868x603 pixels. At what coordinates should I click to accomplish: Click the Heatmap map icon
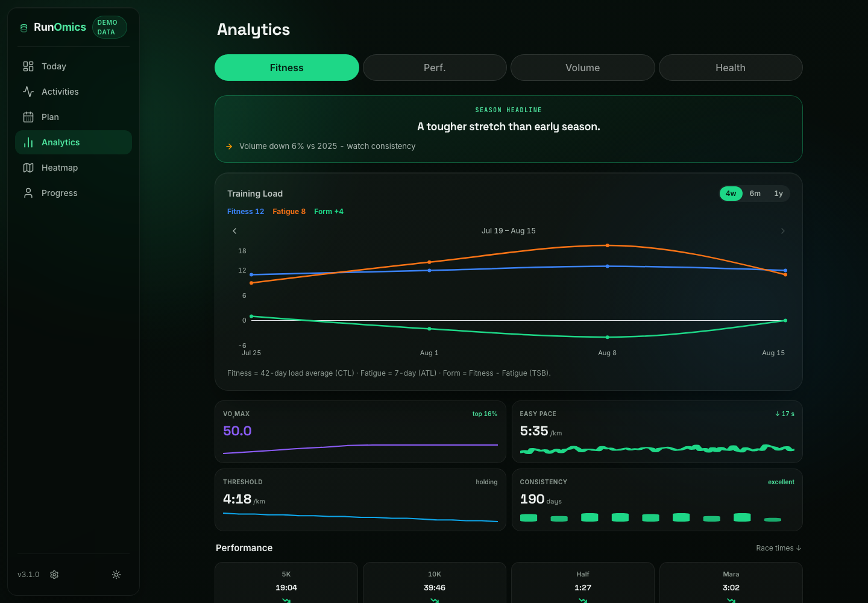[28, 168]
